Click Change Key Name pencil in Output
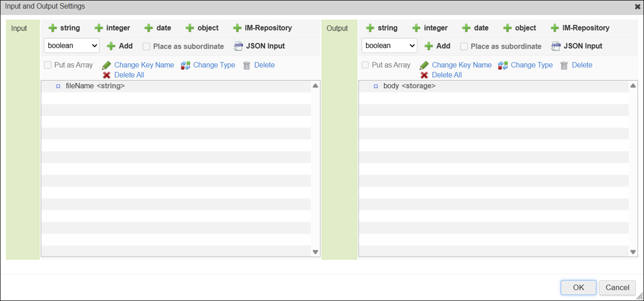 (x=424, y=65)
